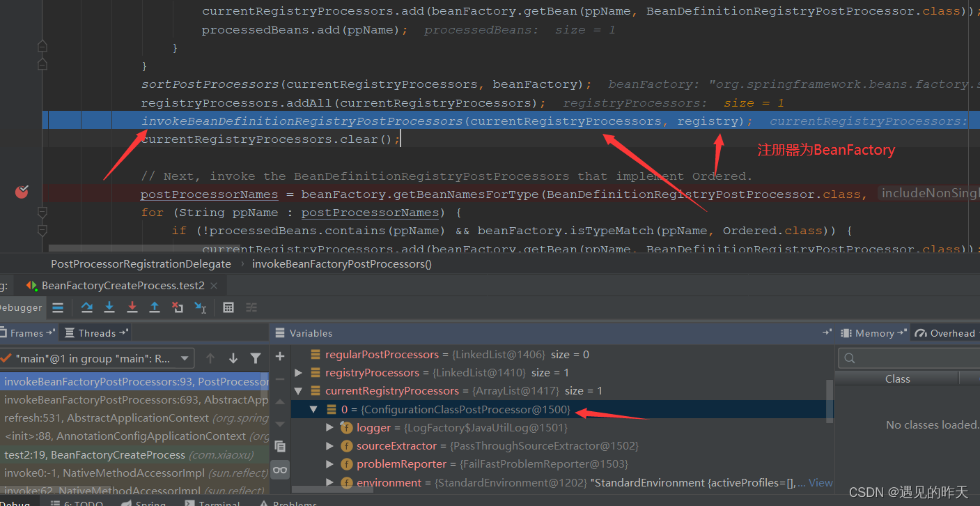
Task: Expand the environment field
Action: [x=330, y=482]
